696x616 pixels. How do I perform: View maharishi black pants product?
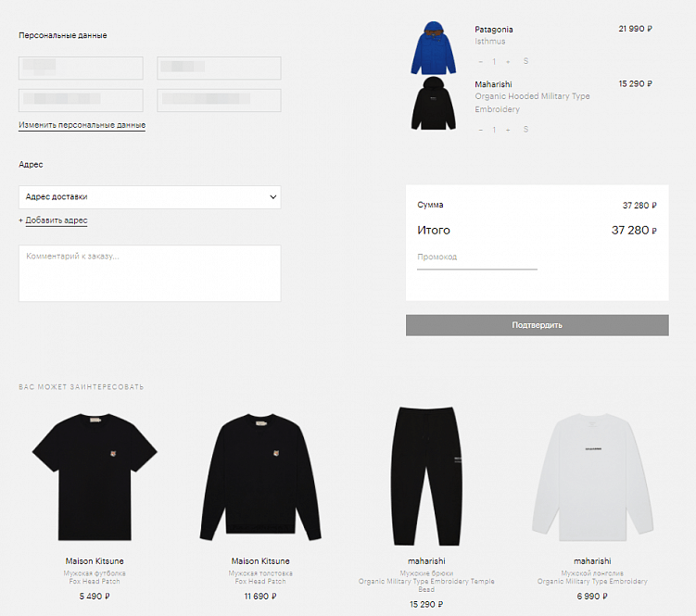pos(426,476)
